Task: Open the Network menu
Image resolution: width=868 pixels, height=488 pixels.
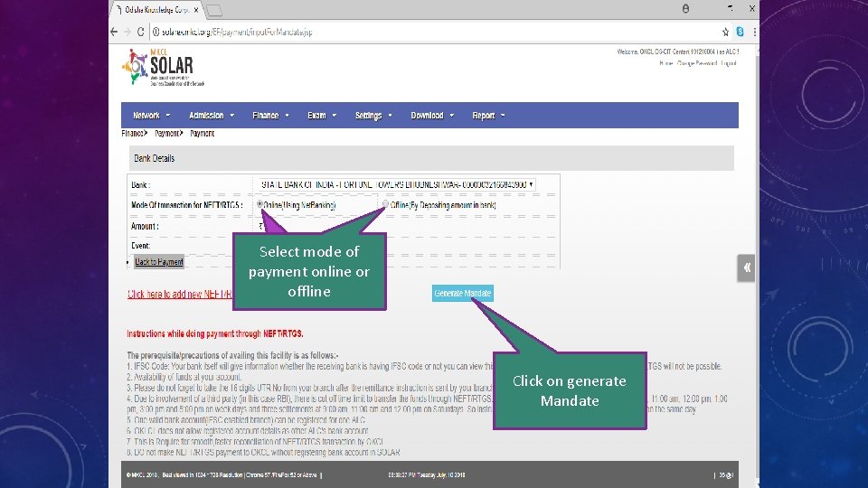Action: [151, 115]
